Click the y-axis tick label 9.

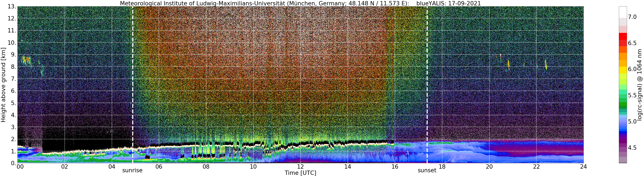(13, 54)
